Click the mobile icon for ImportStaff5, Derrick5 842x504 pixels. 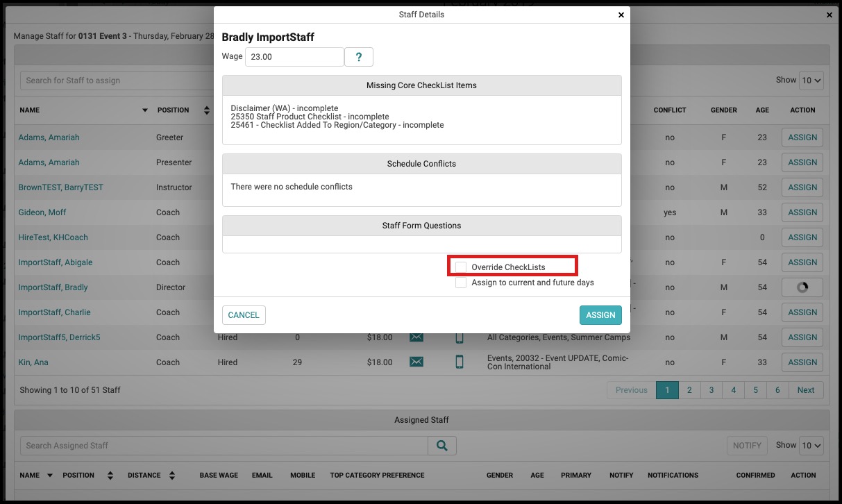(x=460, y=337)
